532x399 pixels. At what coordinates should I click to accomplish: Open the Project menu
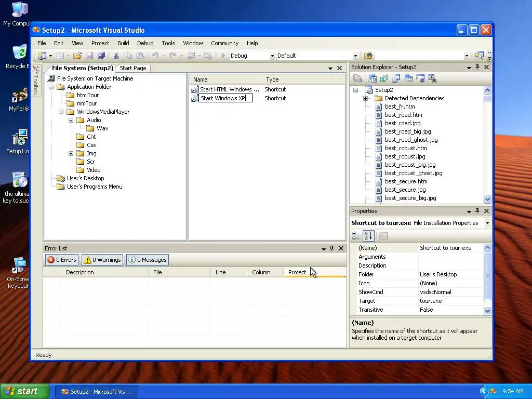click(100, 43)
